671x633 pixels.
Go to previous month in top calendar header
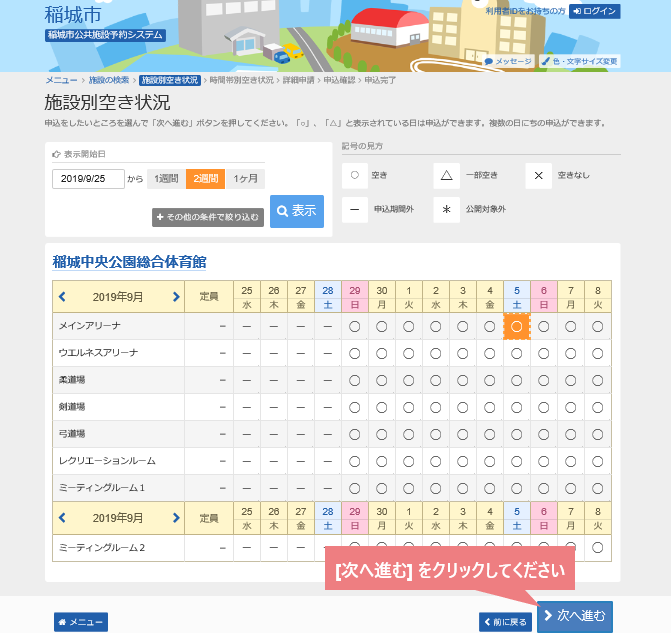coord(62,297)
